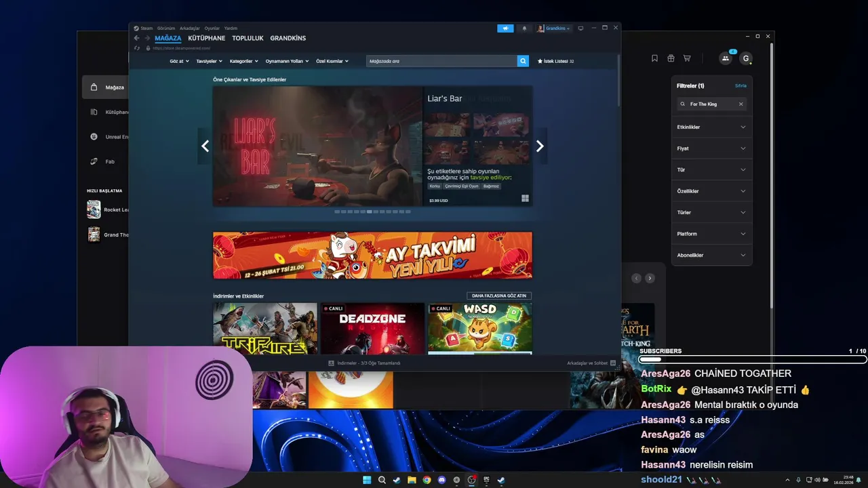
Task: Click the Epic gift box icon
Action: [x=671, y=58]
